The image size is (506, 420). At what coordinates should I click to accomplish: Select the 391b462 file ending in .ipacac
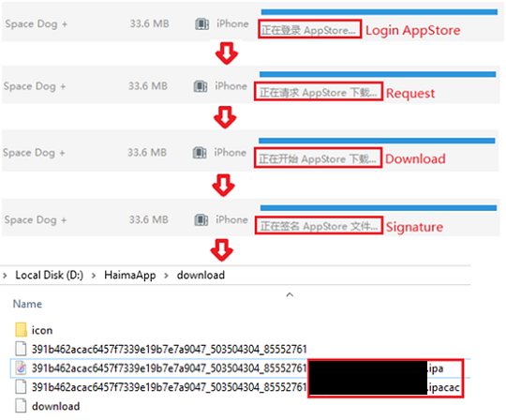pyautogui.click(x=246, y=387)
